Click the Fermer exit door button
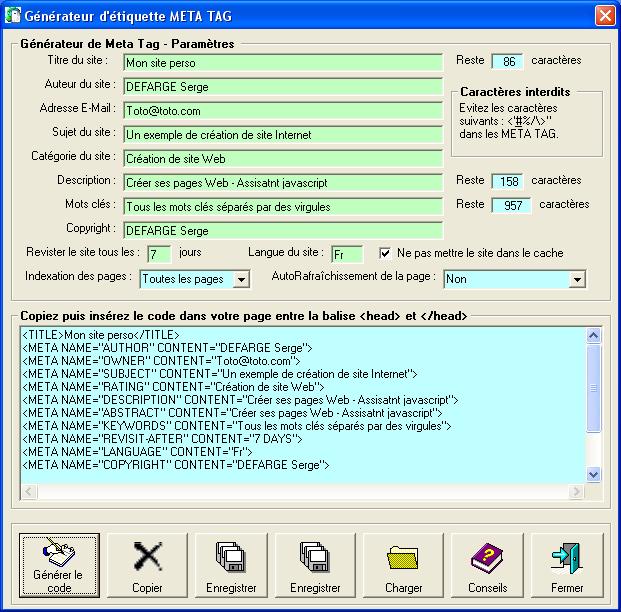Screen dimensions: 621x612 coord(567,565)
